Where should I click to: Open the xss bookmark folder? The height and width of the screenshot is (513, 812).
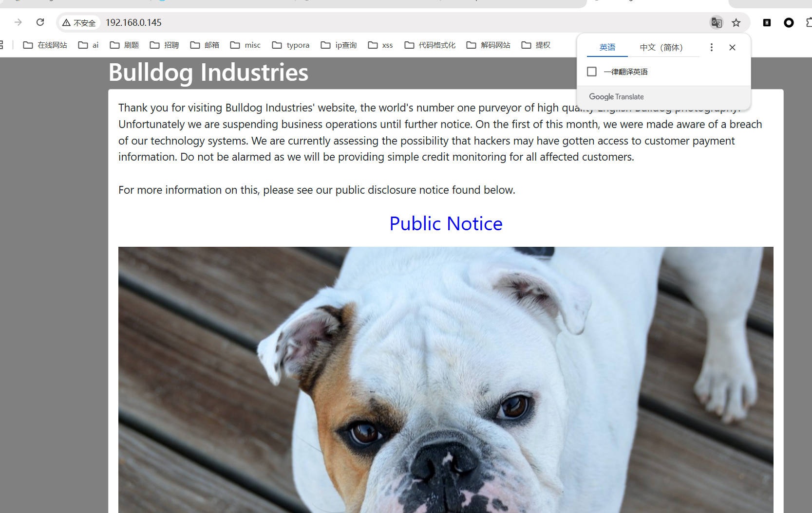(x=380, y=45)
